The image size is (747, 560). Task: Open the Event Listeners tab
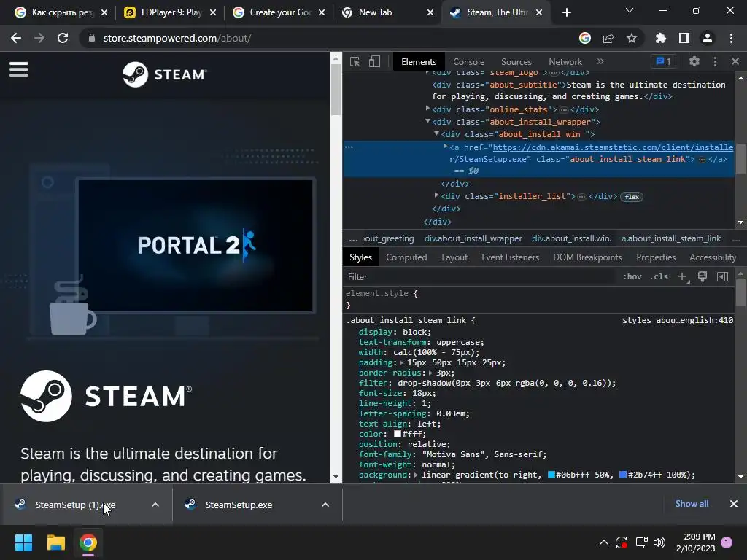[510, 257]
